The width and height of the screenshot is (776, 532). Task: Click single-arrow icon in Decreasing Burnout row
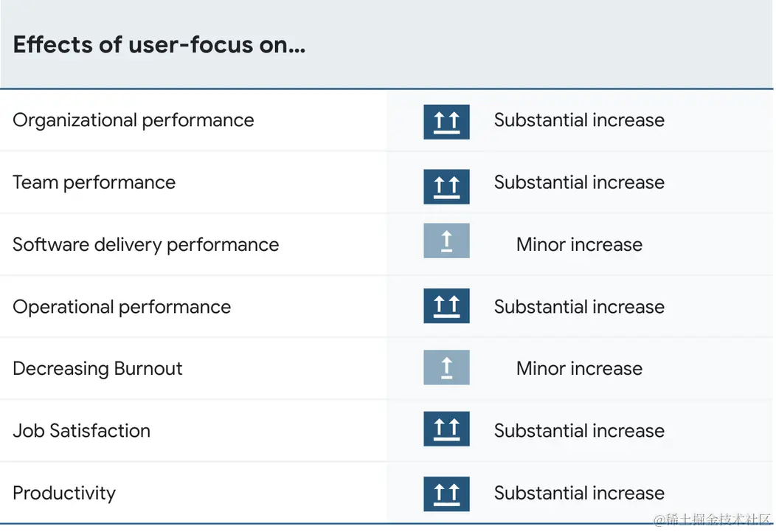(x=446, y=367)
